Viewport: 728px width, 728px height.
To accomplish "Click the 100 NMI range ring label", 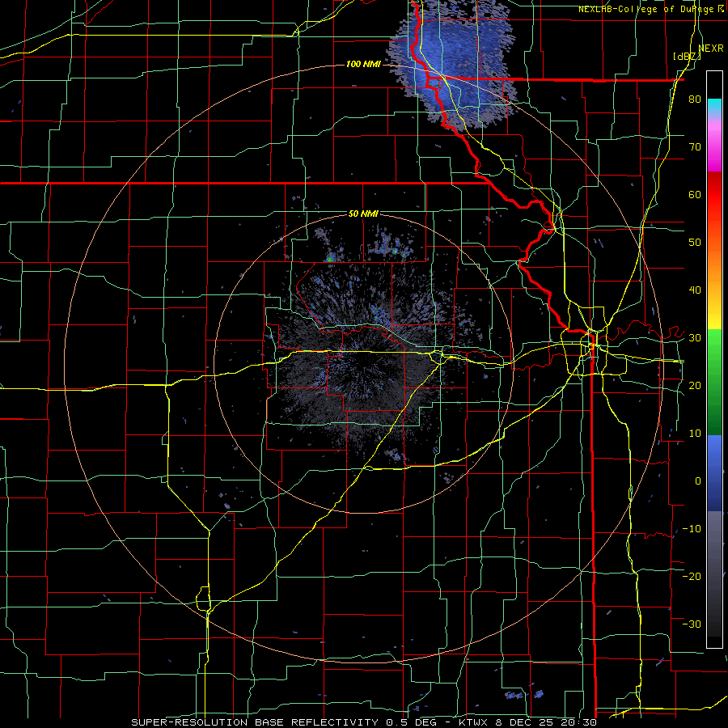I will [363, 64].
